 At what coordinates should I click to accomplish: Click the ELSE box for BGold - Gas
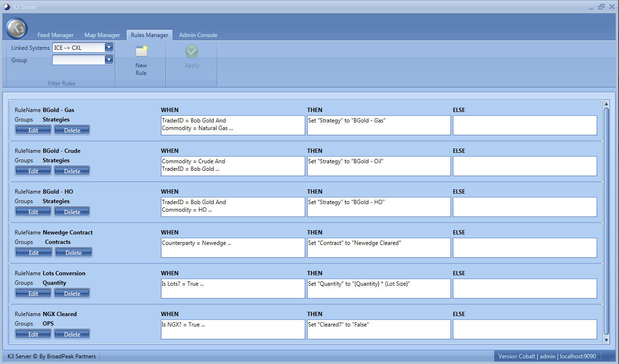[x=525, y=126]
